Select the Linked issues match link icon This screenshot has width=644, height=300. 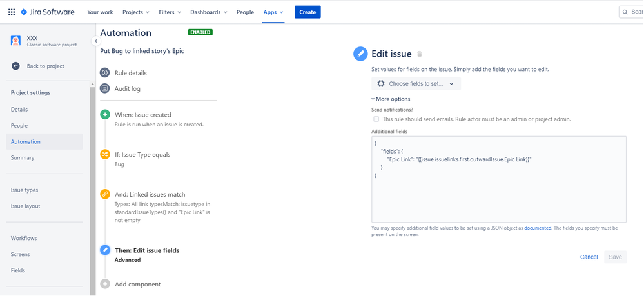[105, 194]
